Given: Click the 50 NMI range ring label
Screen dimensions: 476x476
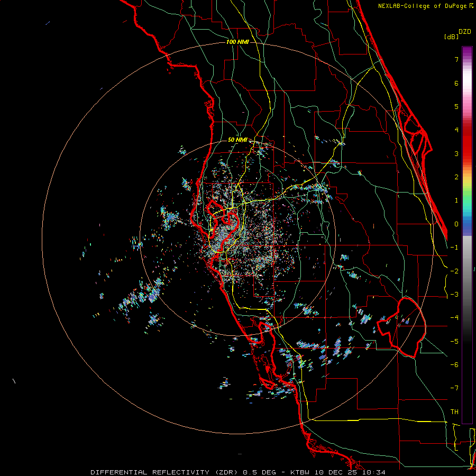Looking at the screenshot, I should [237, 140].
